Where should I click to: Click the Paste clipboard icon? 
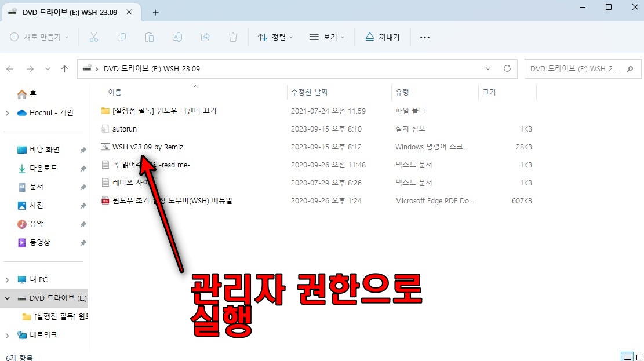150,37
